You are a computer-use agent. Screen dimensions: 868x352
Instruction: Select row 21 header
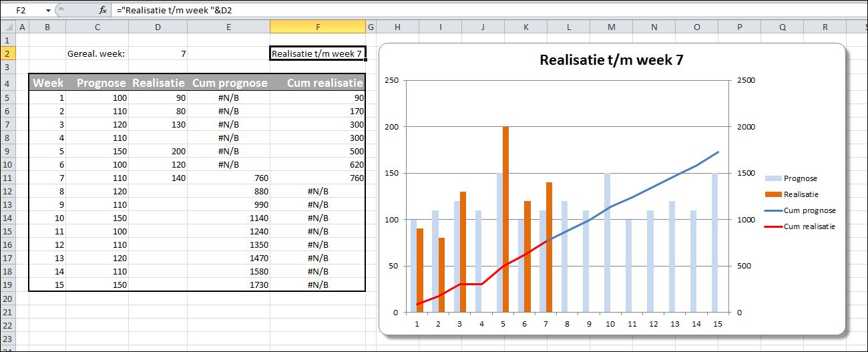(7, 312)
